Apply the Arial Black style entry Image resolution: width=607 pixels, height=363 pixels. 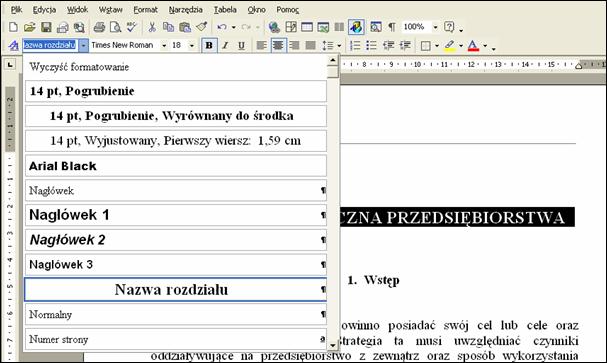[176, 166]
